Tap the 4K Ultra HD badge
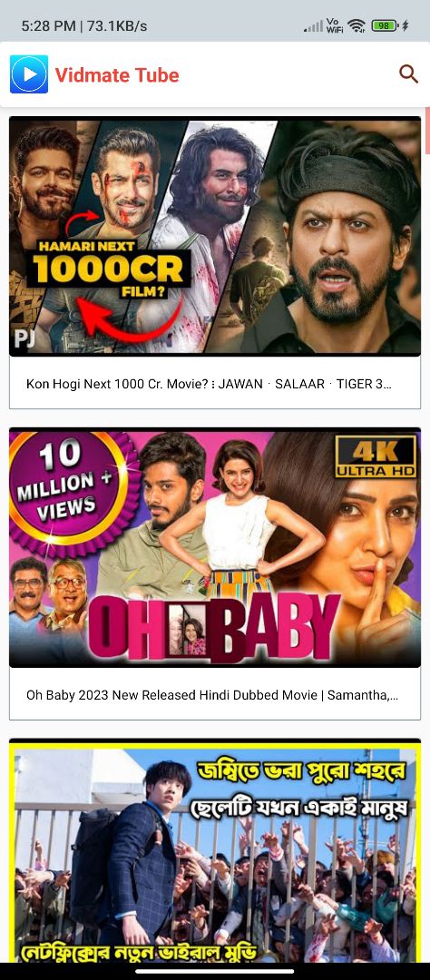Screen dimensions: 430x980 376,456
